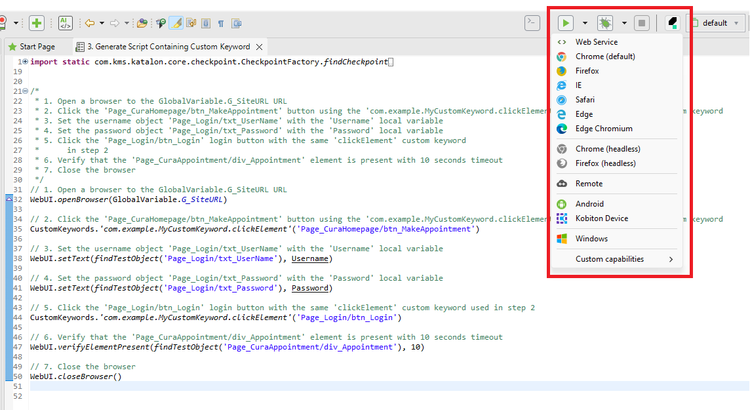Click the AI code assistant icon
This screenshot has width=750, height=410.
pyautogui.click(x=65, y=22)
